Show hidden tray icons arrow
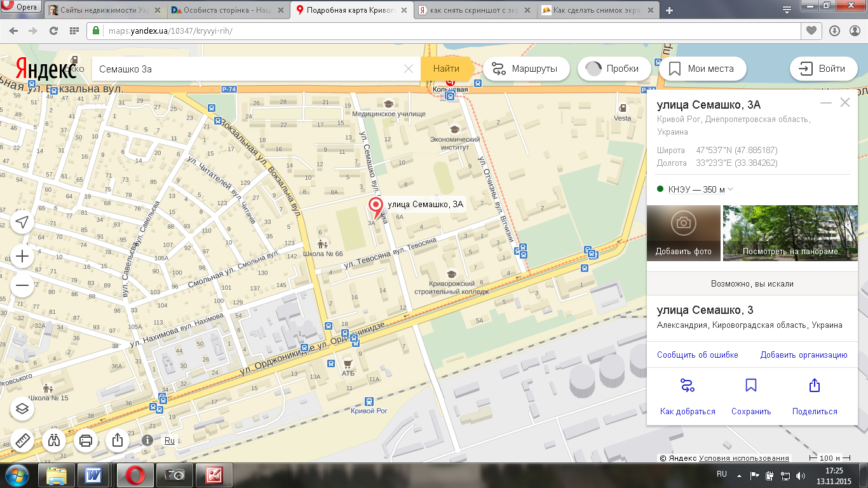868x488 pixels. tap(739, 475)
